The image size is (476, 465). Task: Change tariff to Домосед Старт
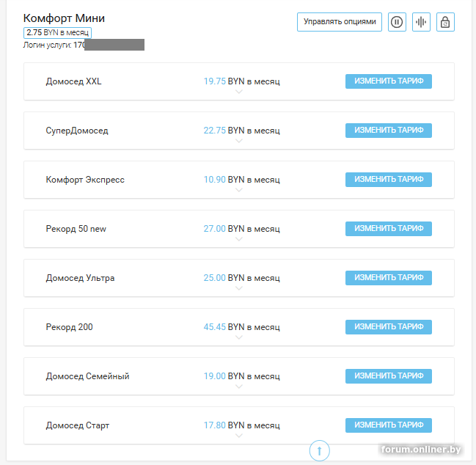click(389, 425)
